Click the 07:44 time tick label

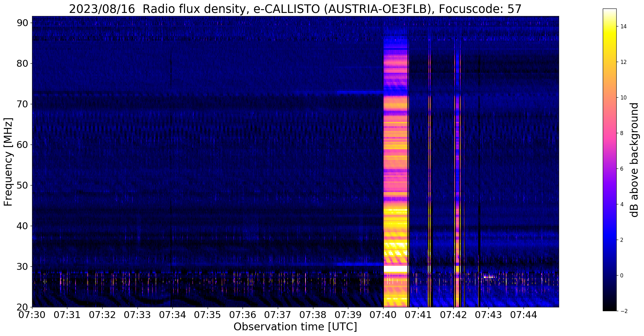tap(524, 315)
